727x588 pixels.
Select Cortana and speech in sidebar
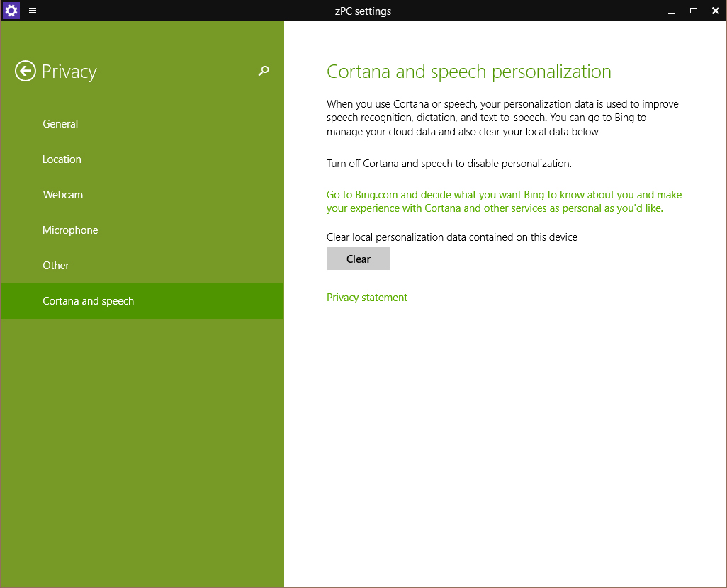tap(142, 301)
